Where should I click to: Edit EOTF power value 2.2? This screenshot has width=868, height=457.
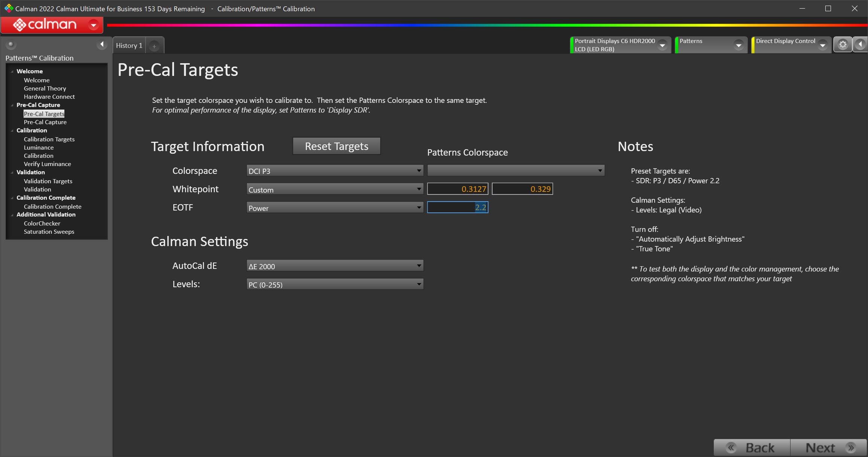(458, 207)
